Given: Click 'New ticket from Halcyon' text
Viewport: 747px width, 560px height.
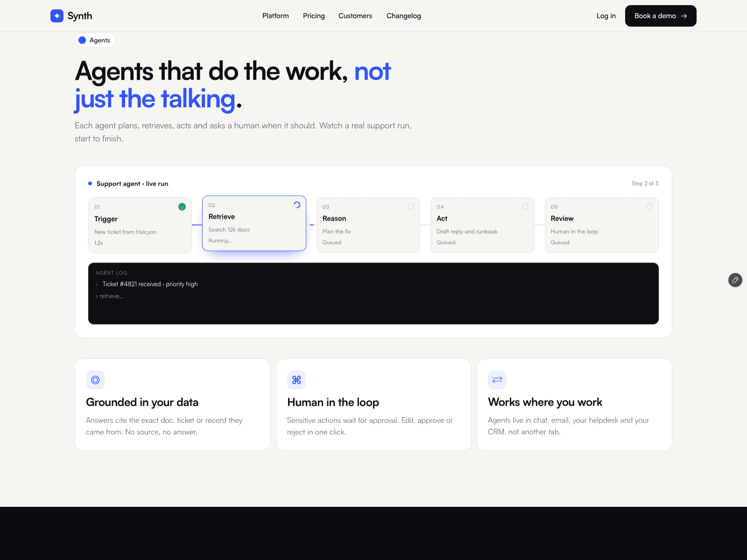Looking at the screenshot, I should coord(126,232).
